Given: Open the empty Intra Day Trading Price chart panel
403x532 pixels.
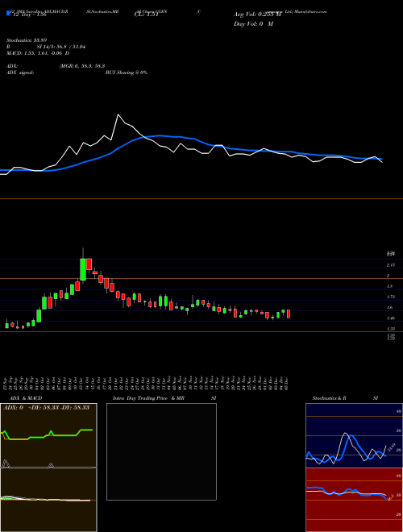Looking at the screenshot, I should tap(161, 451).
